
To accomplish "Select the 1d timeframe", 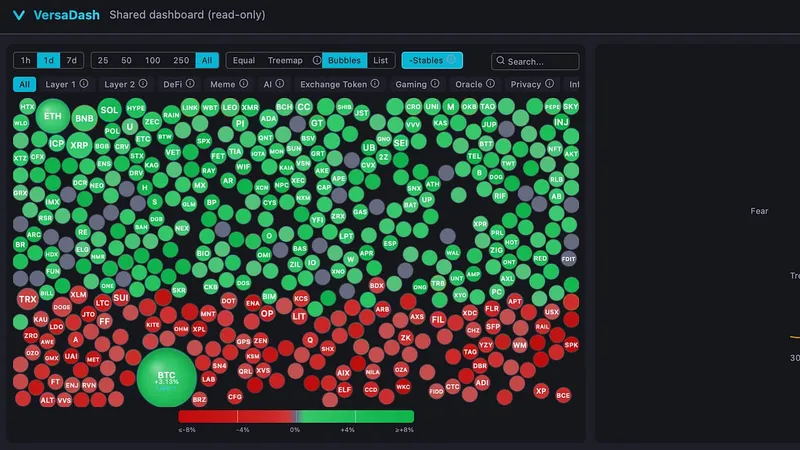I will click(x=48, y=60).
